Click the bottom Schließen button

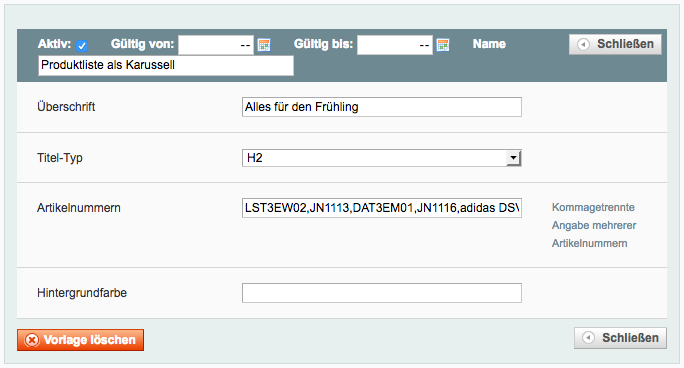coord(620,338)
